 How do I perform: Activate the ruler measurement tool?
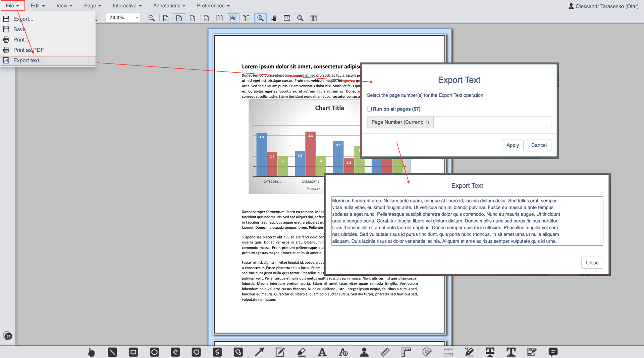click(x=385, y=352)
